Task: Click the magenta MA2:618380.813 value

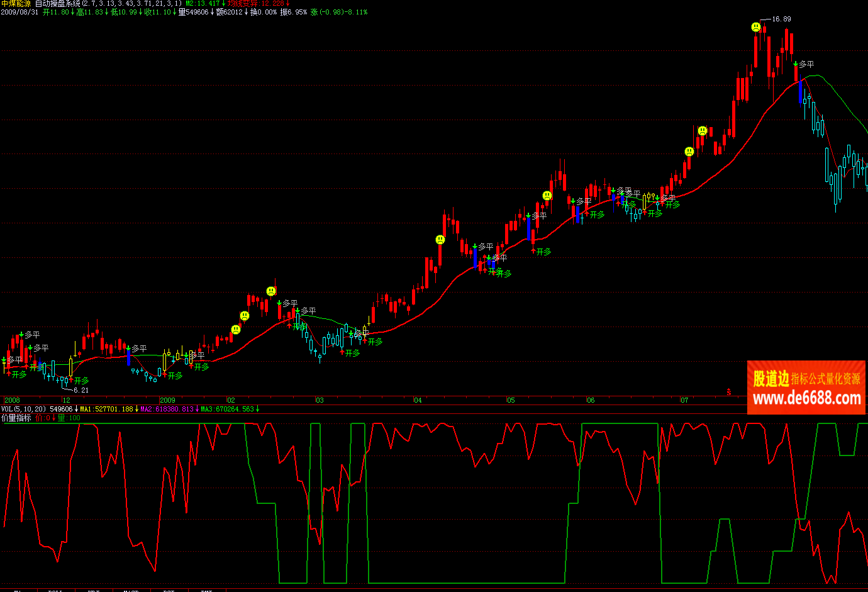Action: point(167,409)
